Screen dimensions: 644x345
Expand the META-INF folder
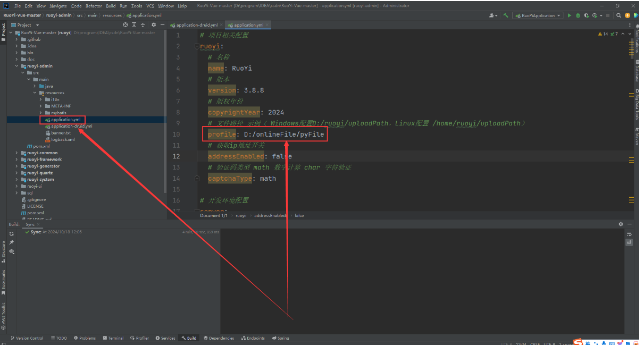tap(41, 106)
